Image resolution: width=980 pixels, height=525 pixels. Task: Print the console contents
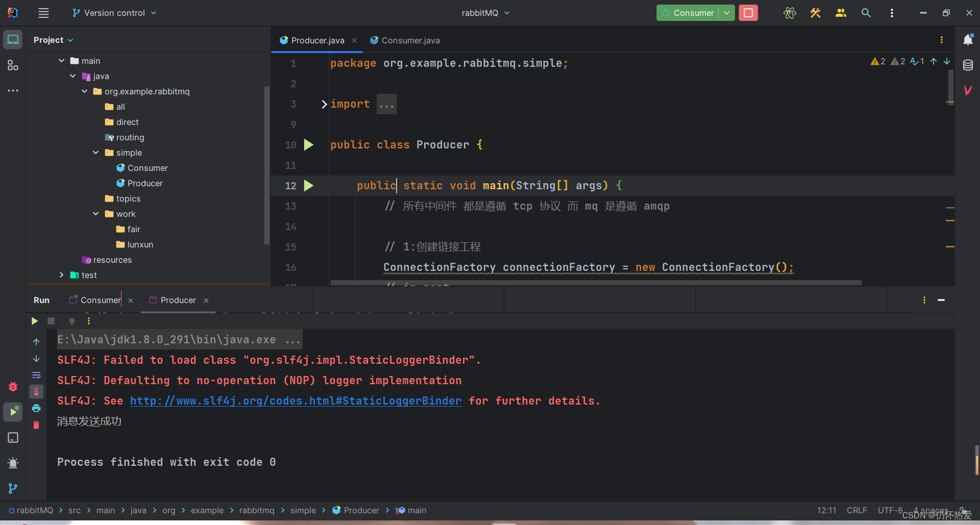tap(36, 409)
